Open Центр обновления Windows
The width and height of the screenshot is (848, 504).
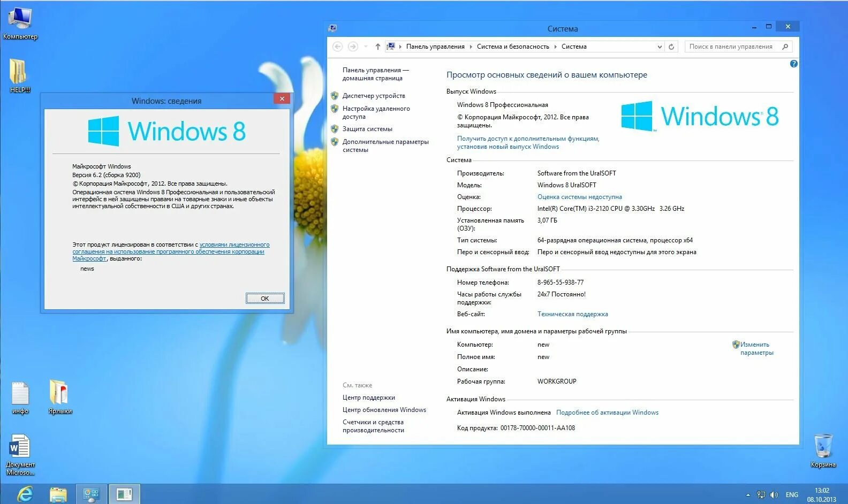click(x=384, y=410)
